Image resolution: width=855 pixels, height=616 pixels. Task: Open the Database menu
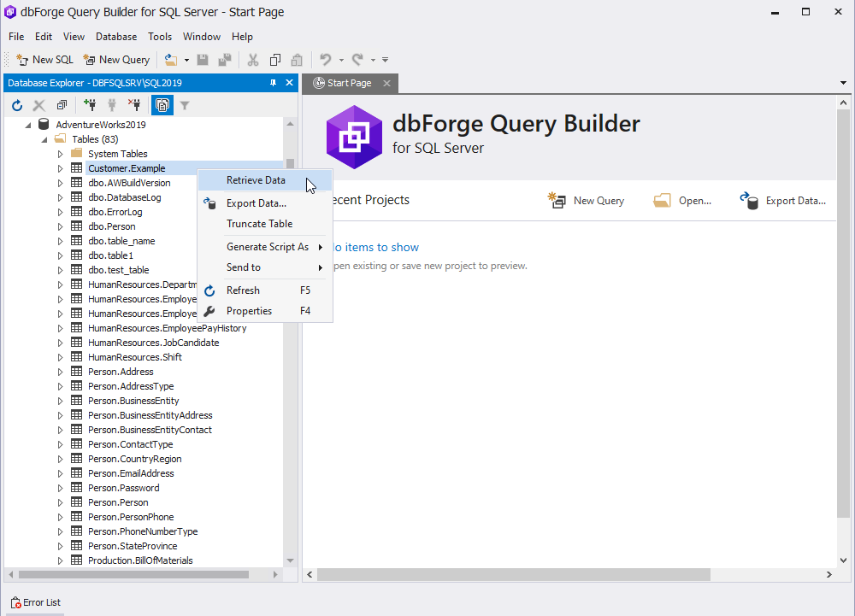[x=116, y=37]
